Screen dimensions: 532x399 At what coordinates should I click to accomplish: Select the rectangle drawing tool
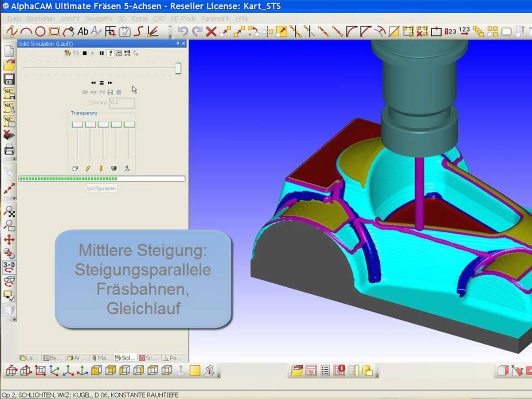coord(55,31)
